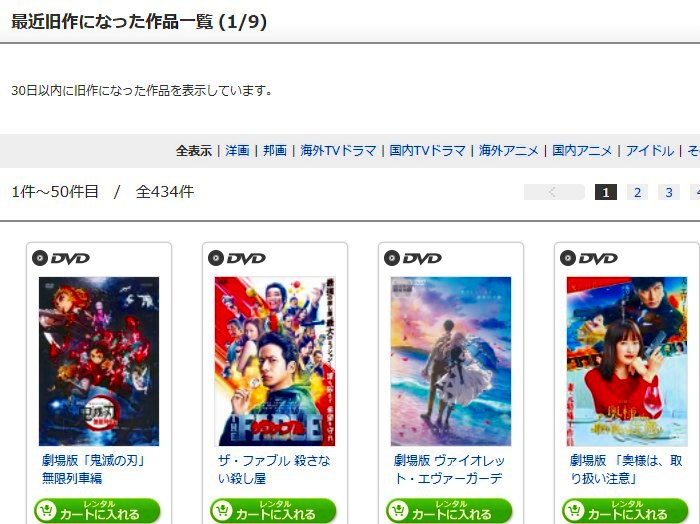Click the DVD icon on the ヴァイオレット card
The image size is (700, 524).
[412, 258]
